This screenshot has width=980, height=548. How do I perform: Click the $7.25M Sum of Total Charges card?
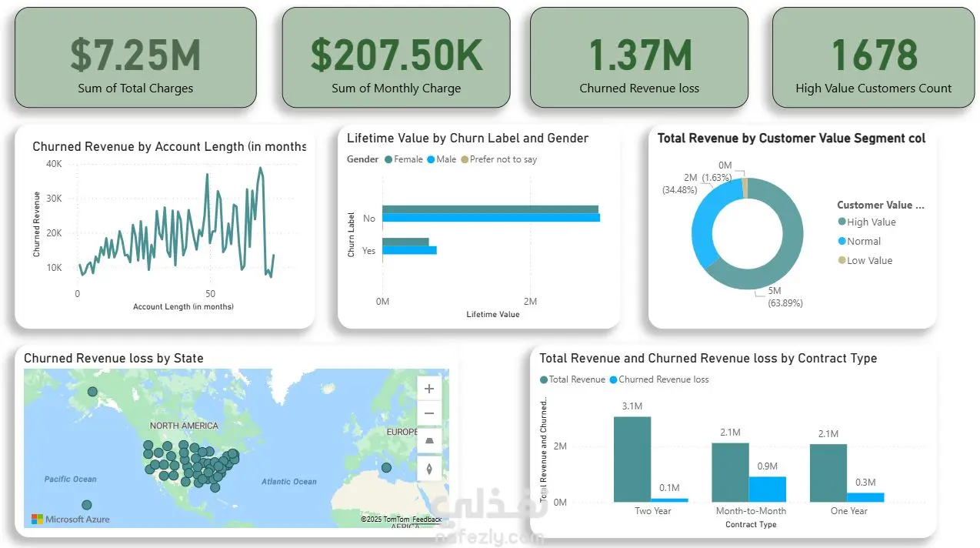[x=135, y=58]
